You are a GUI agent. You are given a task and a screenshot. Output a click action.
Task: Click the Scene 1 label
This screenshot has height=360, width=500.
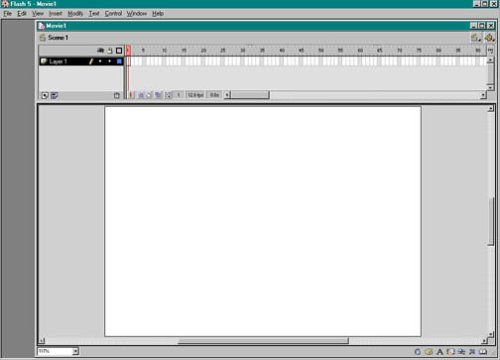click(x=58, y=38)
